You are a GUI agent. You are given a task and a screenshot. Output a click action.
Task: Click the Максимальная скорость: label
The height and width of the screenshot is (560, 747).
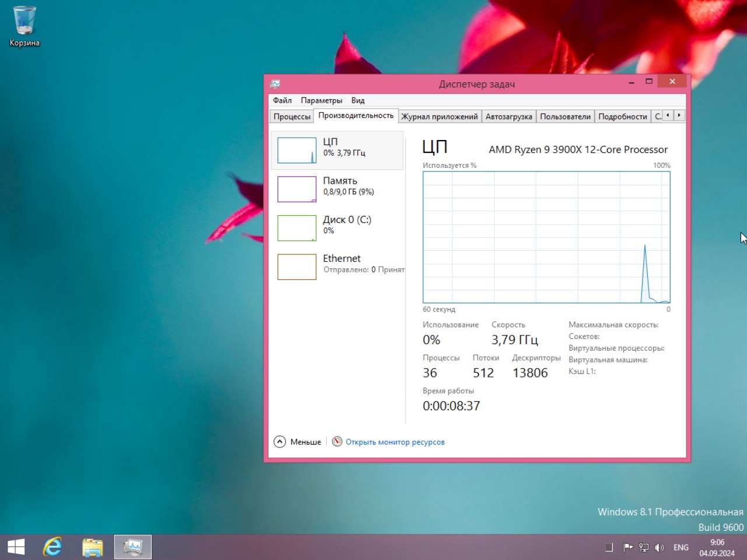coord(614,325)
